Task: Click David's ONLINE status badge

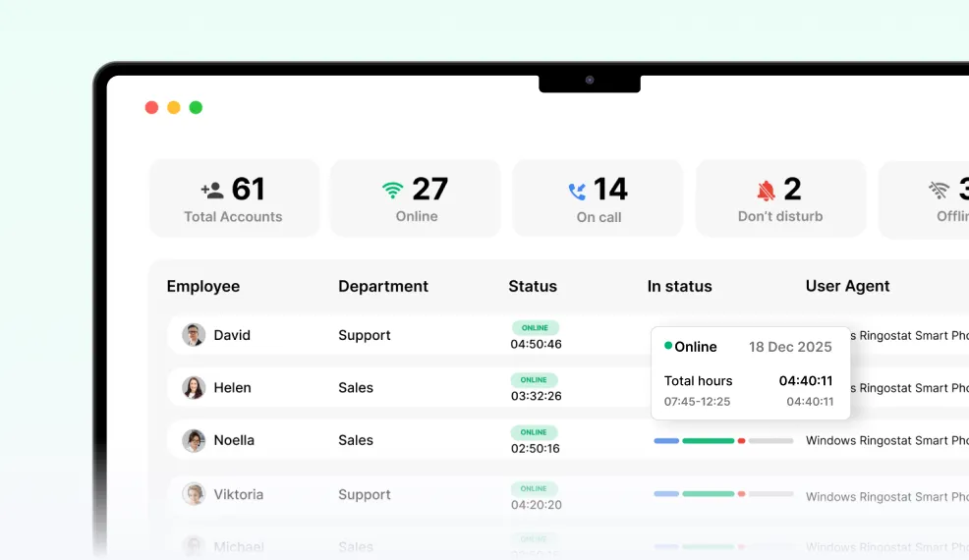Action: (x=536, y=327)
